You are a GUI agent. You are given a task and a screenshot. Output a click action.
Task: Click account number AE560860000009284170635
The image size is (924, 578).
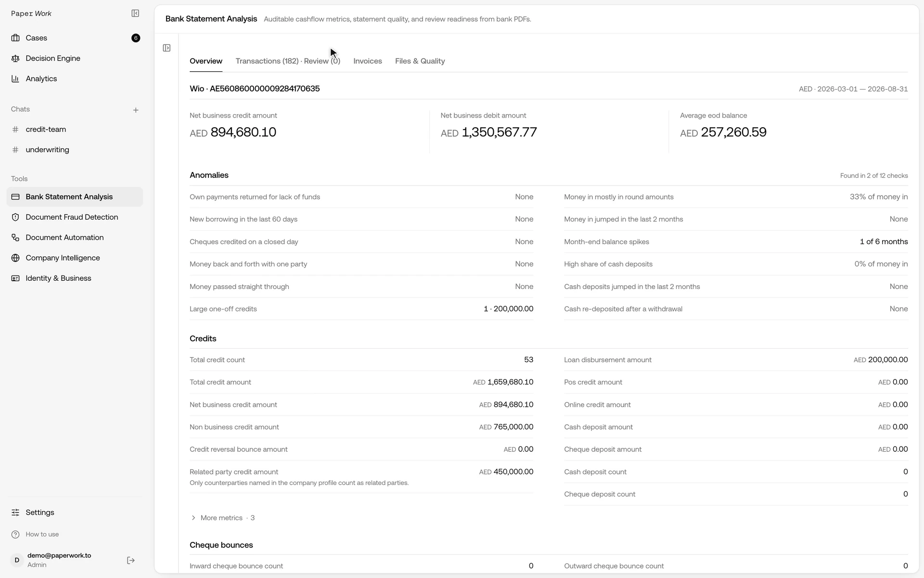pyautogui.click(x=265, y=89)
